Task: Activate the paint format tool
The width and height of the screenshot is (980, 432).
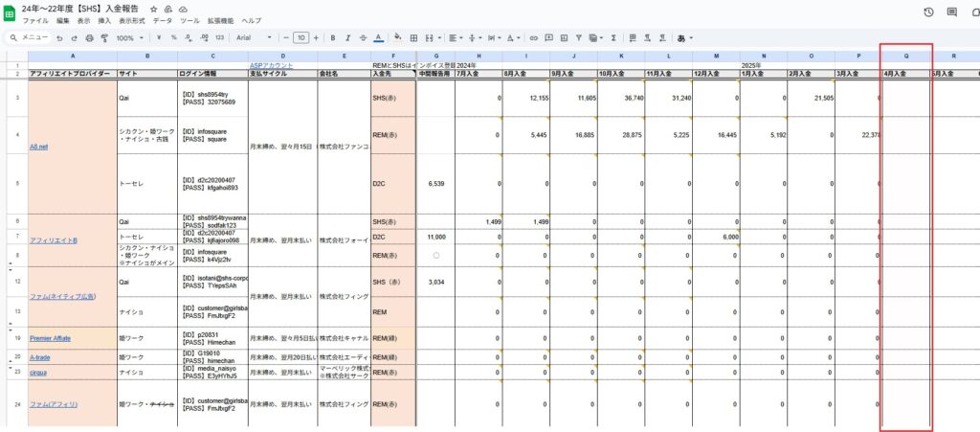Action: [x=104, y=38]
